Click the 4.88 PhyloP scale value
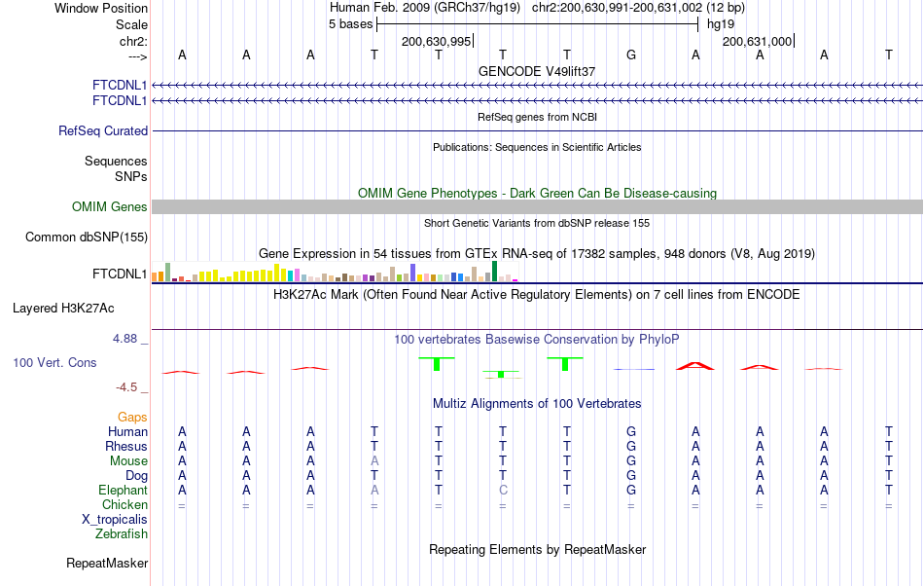The height and width of the screenshot is (586, 924). point(124,339)
